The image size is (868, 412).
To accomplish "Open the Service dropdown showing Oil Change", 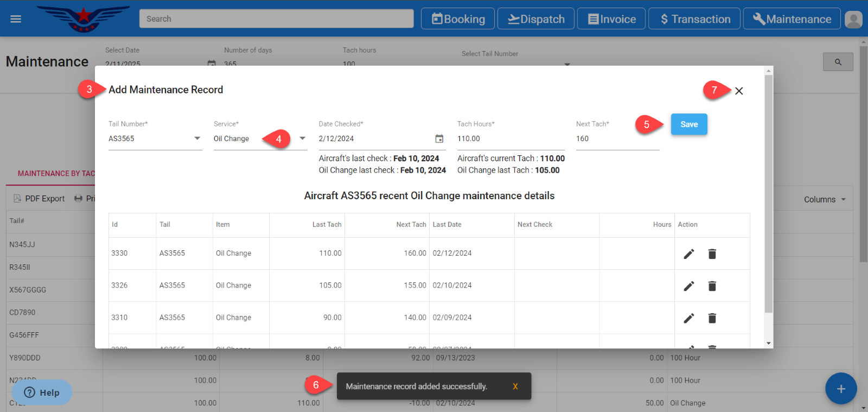I will pyautogui.click(x=302, y=138).
